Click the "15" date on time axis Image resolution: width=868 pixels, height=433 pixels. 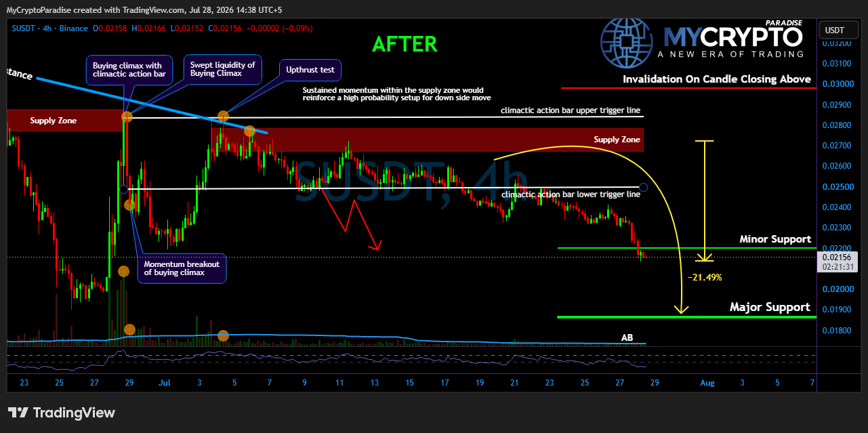pos(410,383)
